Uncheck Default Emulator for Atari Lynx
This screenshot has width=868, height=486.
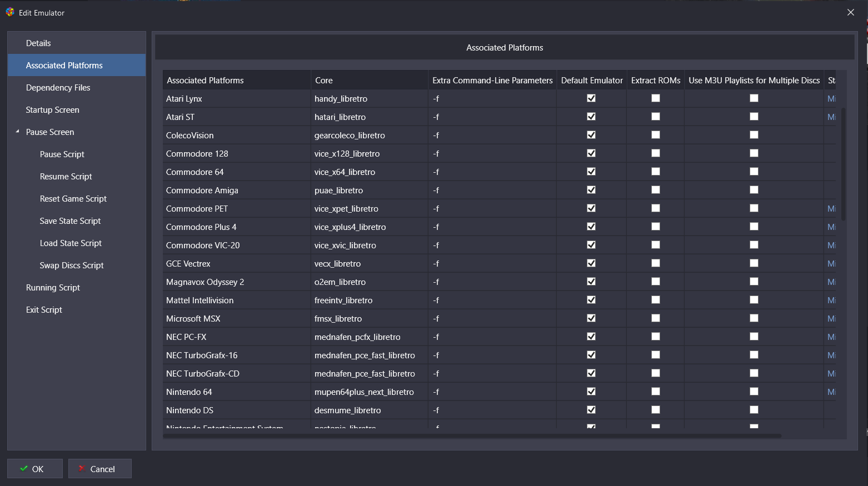pyautogui.click(x=591, y=98)
